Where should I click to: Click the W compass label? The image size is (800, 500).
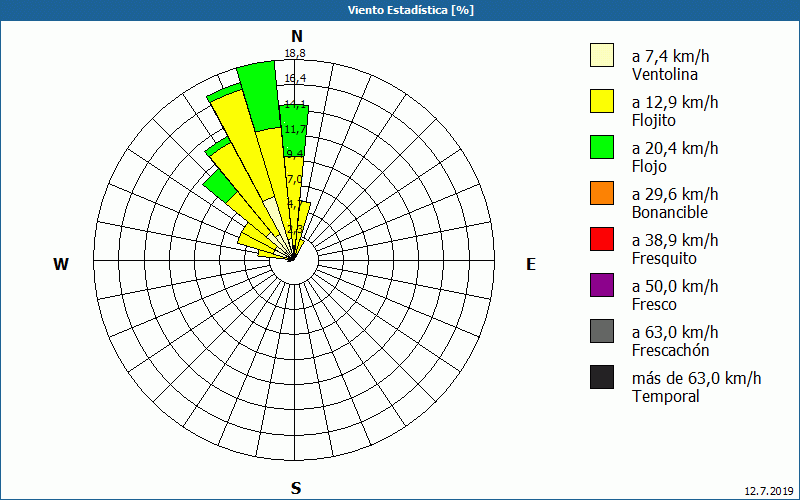point(61,264)
